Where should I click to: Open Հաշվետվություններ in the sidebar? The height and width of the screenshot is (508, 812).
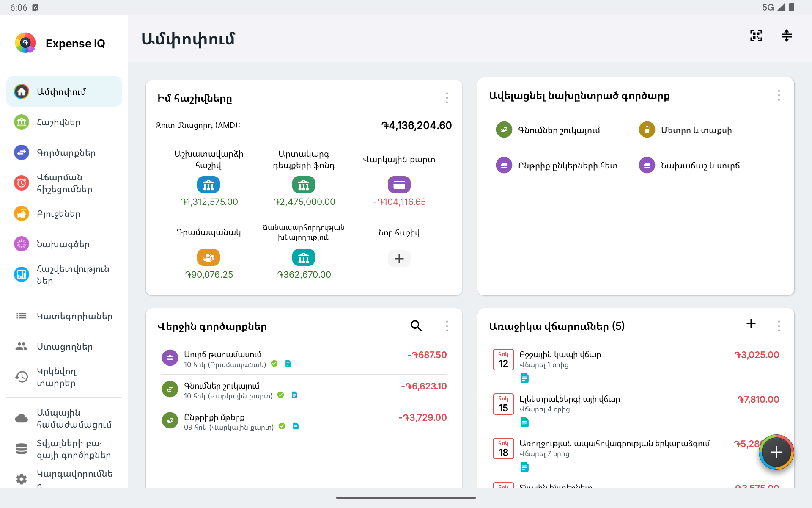[x=64, y=274]
